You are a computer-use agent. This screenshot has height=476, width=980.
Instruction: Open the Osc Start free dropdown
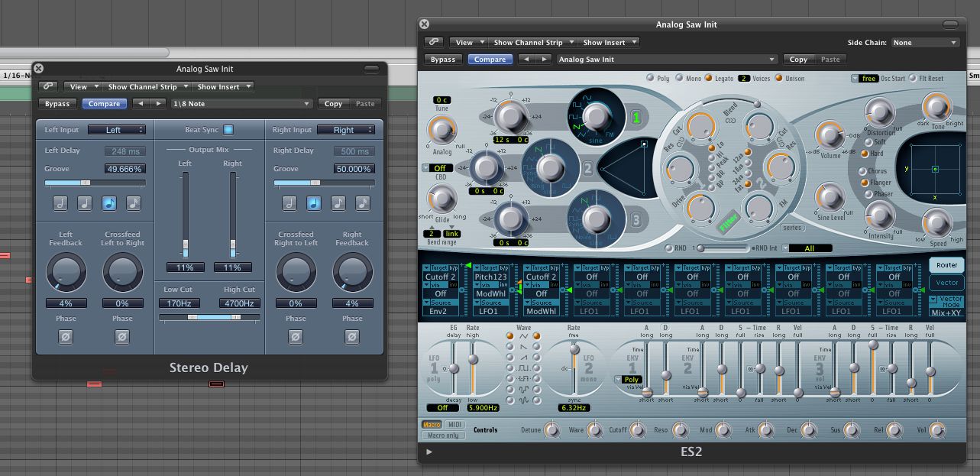coord(865,78)
